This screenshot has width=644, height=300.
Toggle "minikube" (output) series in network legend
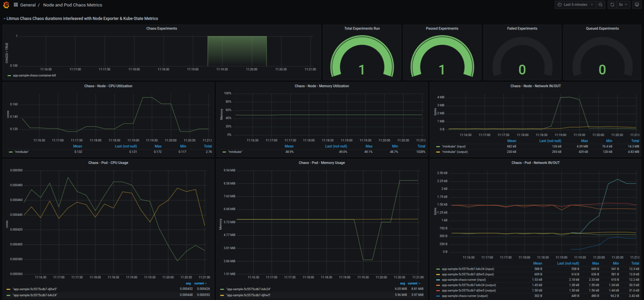pos(455,152)
